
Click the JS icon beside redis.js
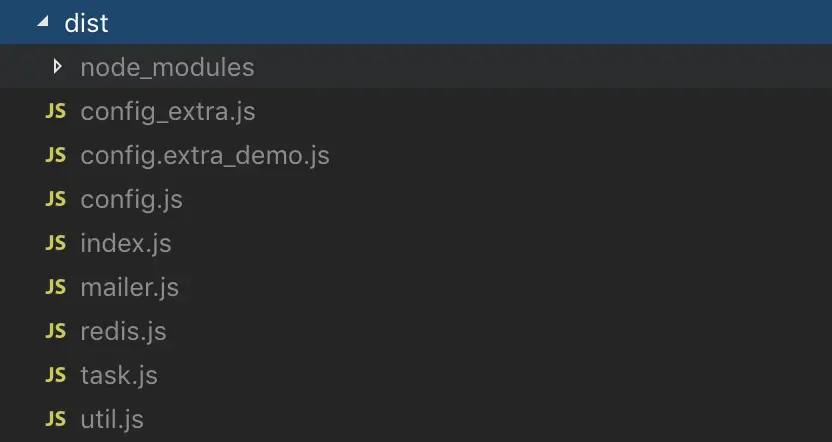point(56,331)
